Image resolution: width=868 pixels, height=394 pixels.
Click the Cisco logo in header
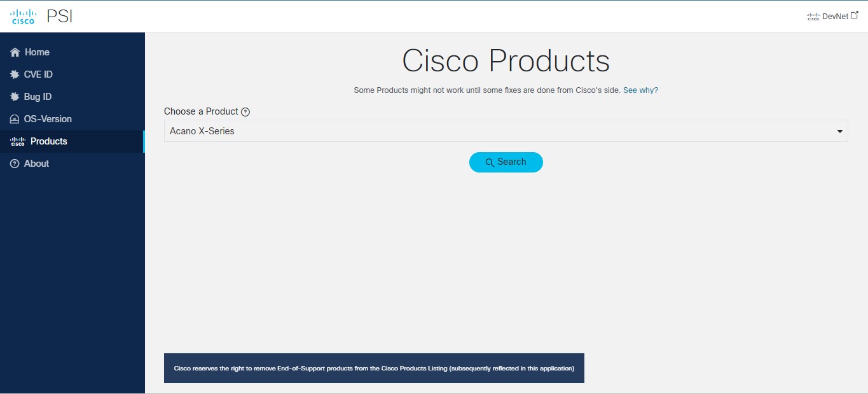tap(23, 17)
